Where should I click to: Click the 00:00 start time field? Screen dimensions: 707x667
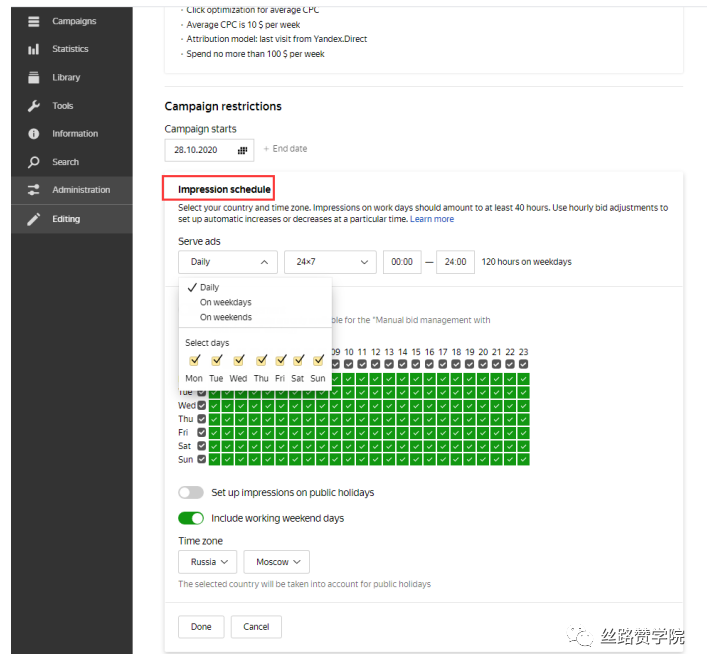[x=402, y=262]
